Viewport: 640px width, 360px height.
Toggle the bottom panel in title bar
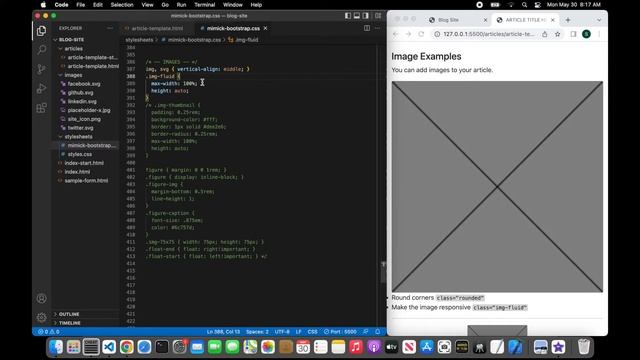click(357, 16)
